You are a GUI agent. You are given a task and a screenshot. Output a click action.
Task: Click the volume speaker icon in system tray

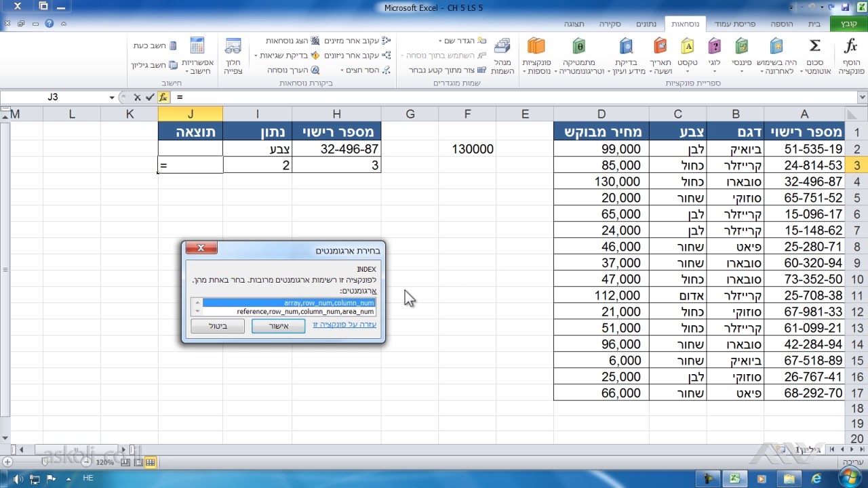coord(18,479)
